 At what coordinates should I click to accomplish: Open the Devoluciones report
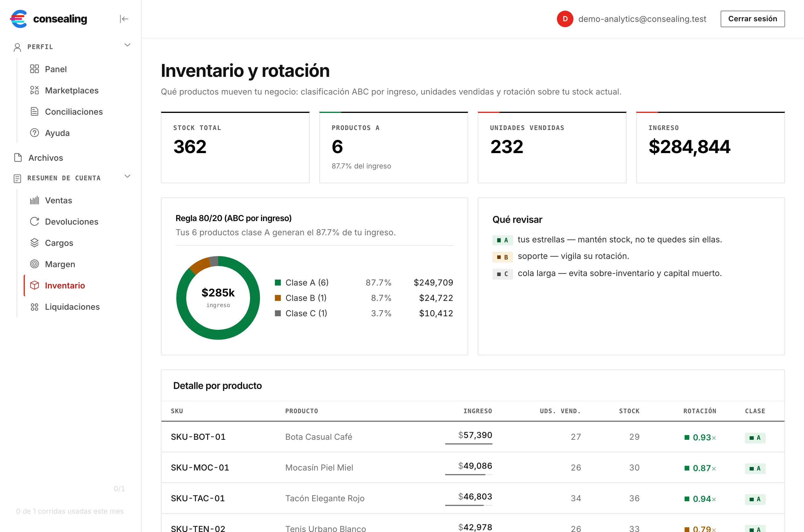click(x=72, y=222)
